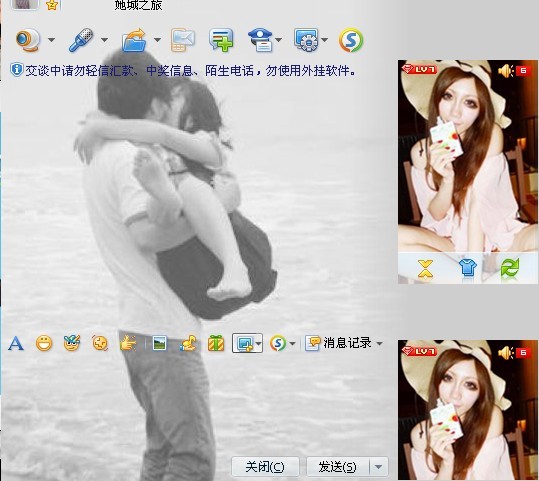This screenshot has width=539, height=481.
Task: Expand screenshot options dropdown arrow
Action: click(x=258, y=343)
